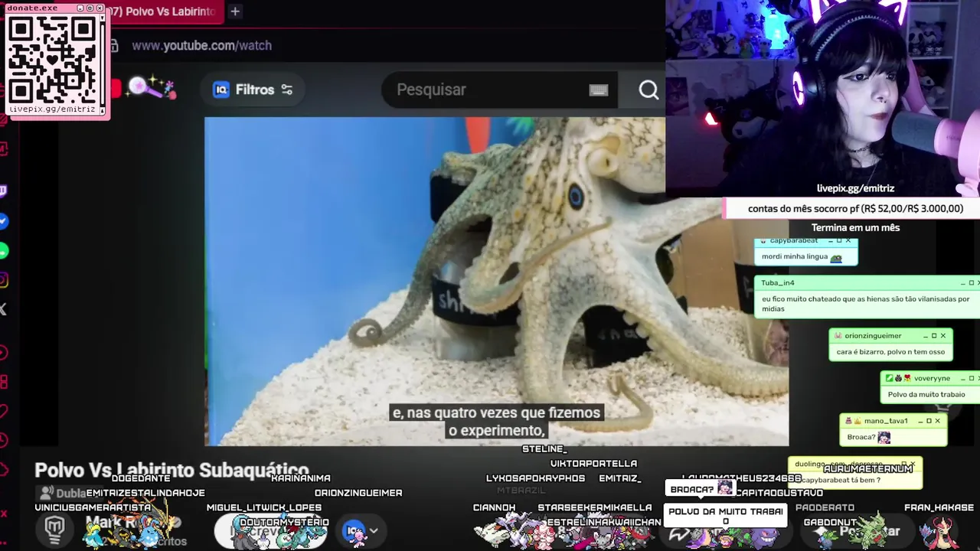Close the orionzingueimer chat bubble
This screenshot has width=980, height=551.
(x=943, y=336)
